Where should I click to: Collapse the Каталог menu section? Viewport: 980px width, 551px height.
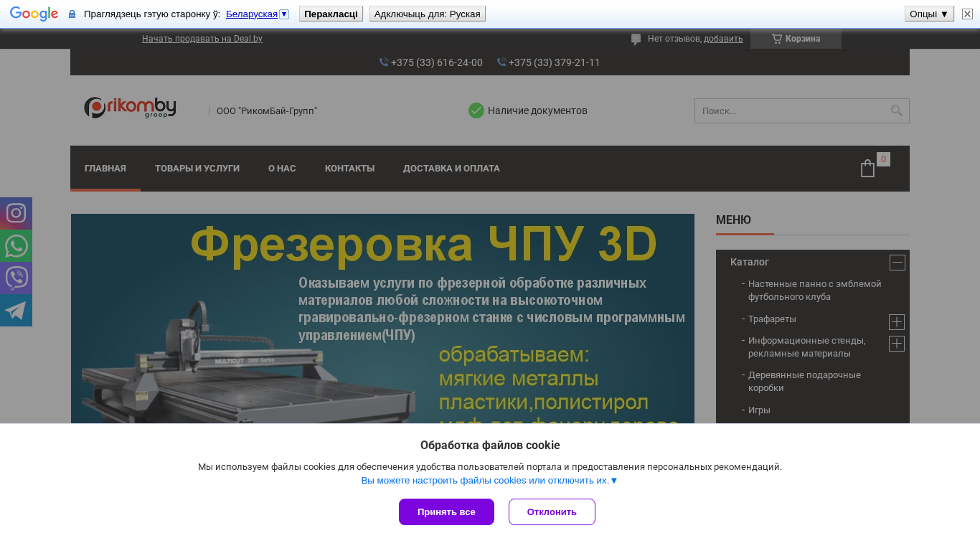[x=897, y=262]
